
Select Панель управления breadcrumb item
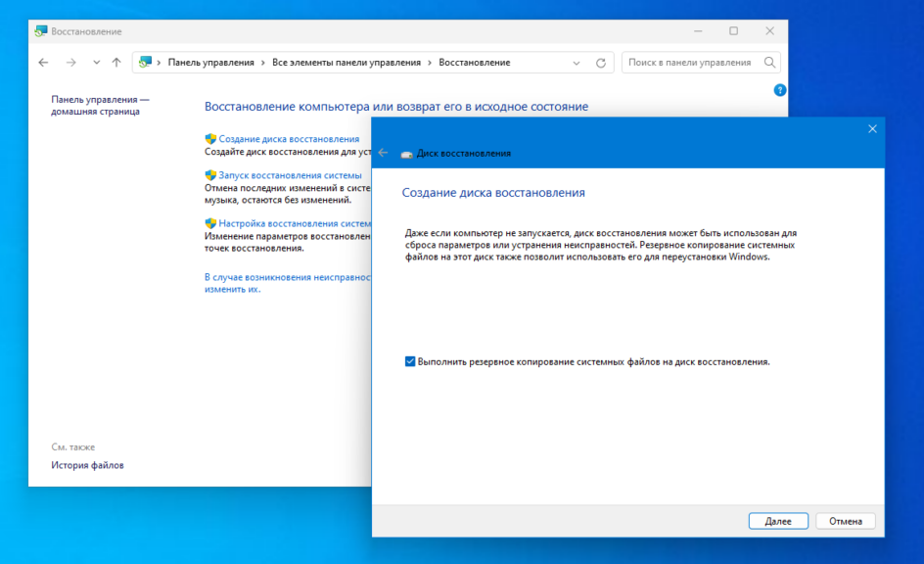point(210,63)
